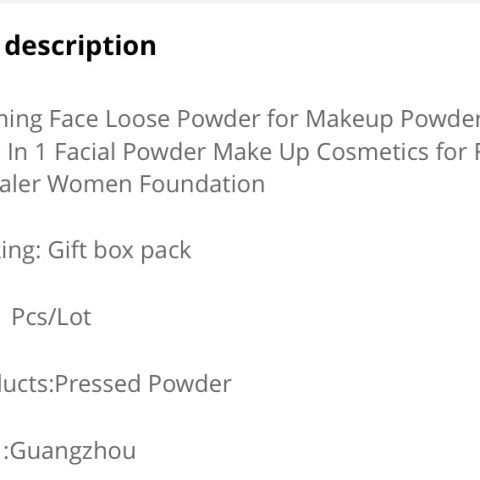Click the bold "description" heading
This screenshot has height=480, width=480.
coord(81,47)
